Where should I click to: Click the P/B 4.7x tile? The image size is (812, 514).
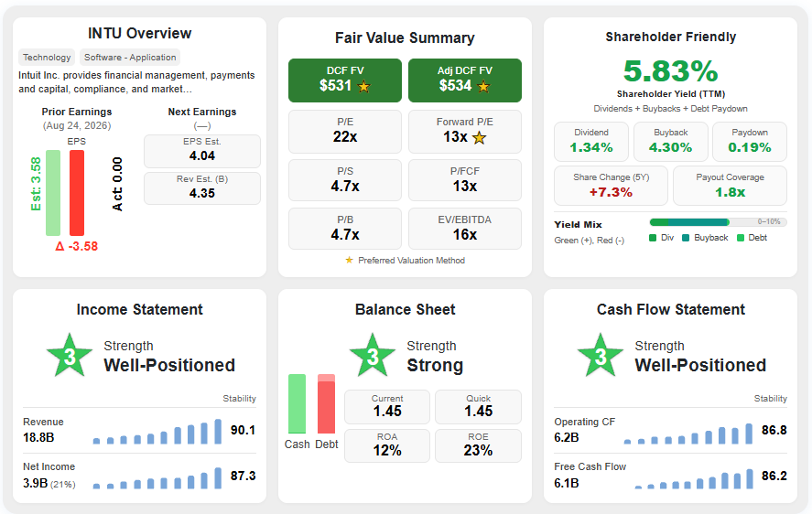[345, 229]
